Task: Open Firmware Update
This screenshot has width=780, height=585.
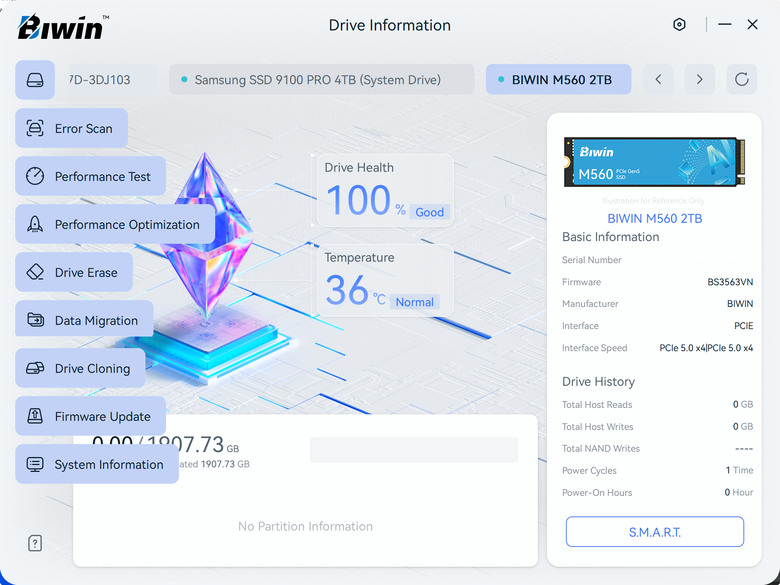Action: pyautogui.click(x=91, y=416)
